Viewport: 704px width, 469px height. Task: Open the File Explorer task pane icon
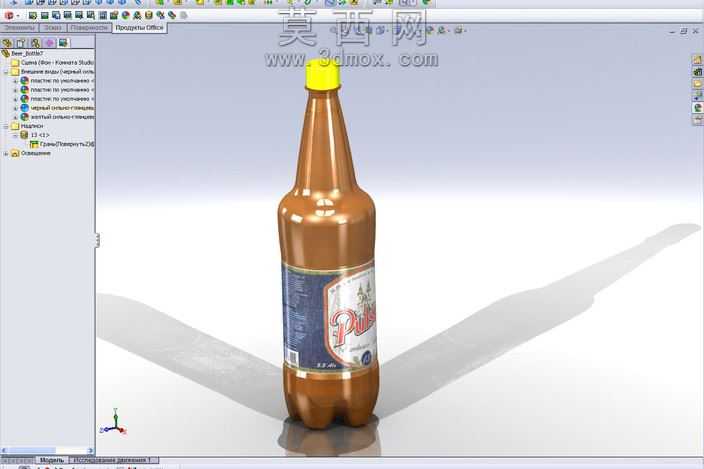click(697, 84)
